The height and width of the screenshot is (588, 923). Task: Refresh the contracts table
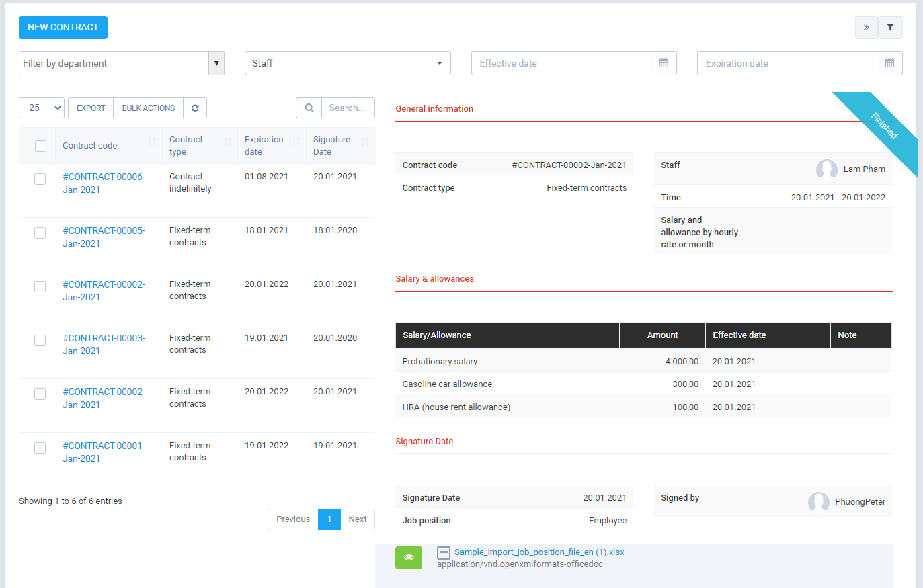click(195, 108)
